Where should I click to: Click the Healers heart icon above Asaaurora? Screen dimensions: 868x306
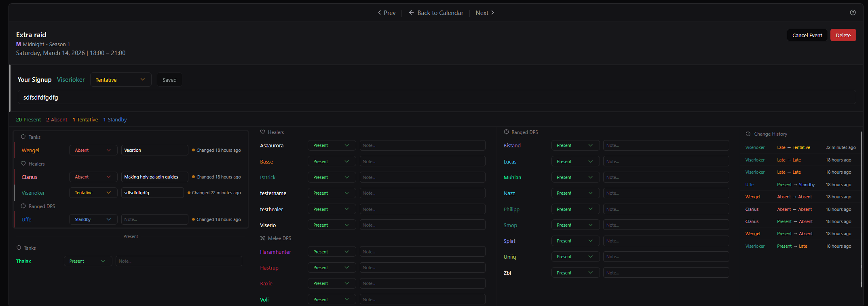262,132
